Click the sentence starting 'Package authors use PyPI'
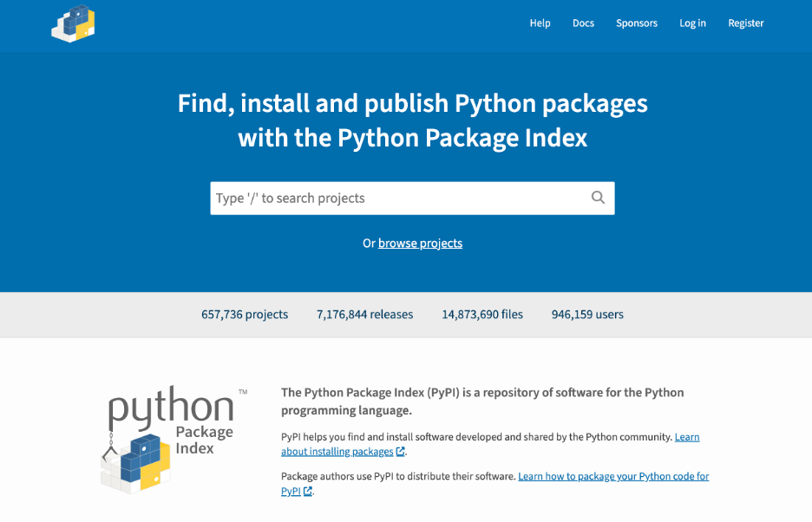The height and width of the screenshot is (522, 812). click(398, 476)
